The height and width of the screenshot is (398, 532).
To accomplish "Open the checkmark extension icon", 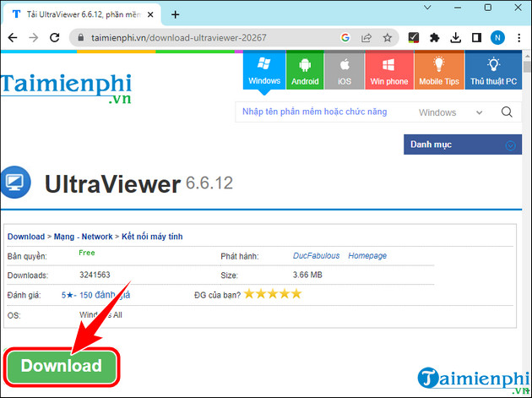I will [x=413, y=38].
